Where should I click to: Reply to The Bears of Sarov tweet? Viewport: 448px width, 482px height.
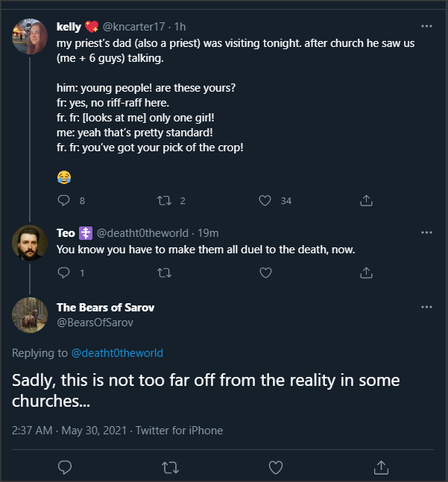point(65,467)
